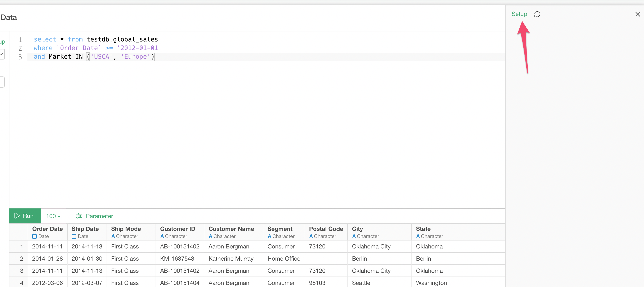Click Character type icon under Ship Mode
Screen dimensions: 644x287
113,236
